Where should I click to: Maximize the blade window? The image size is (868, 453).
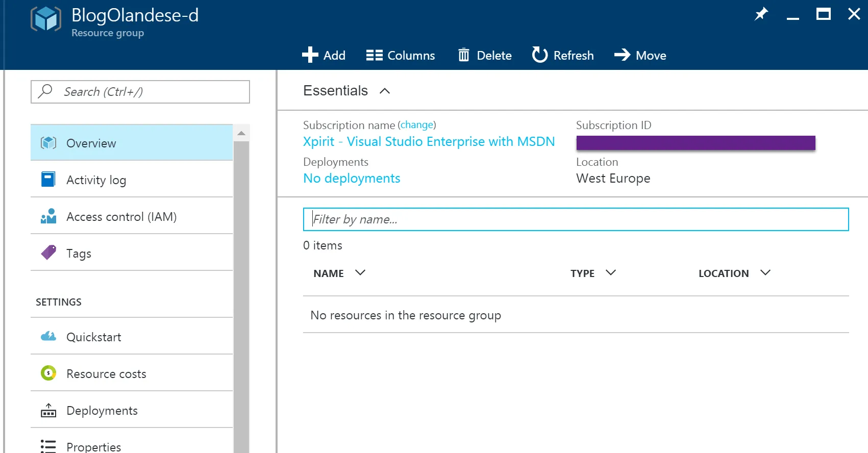click(823, 14)
